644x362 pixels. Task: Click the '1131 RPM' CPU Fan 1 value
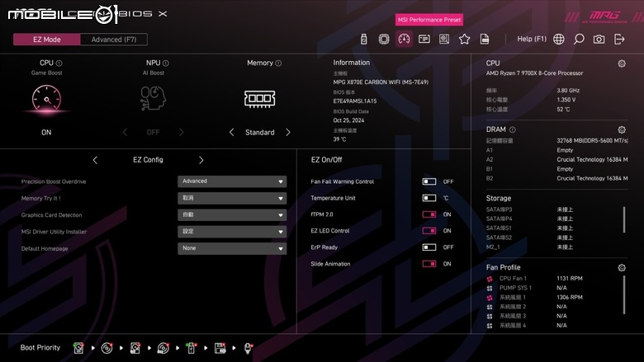click(570, 279)
